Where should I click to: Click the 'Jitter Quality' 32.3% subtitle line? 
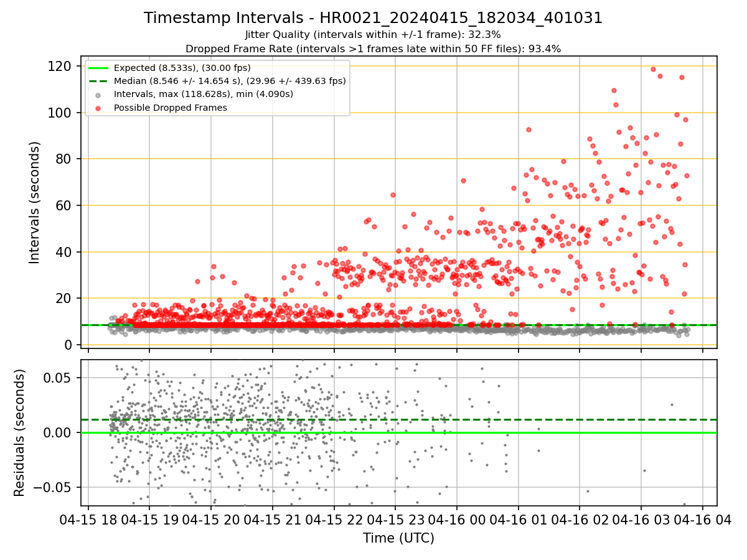click(374, 35)
